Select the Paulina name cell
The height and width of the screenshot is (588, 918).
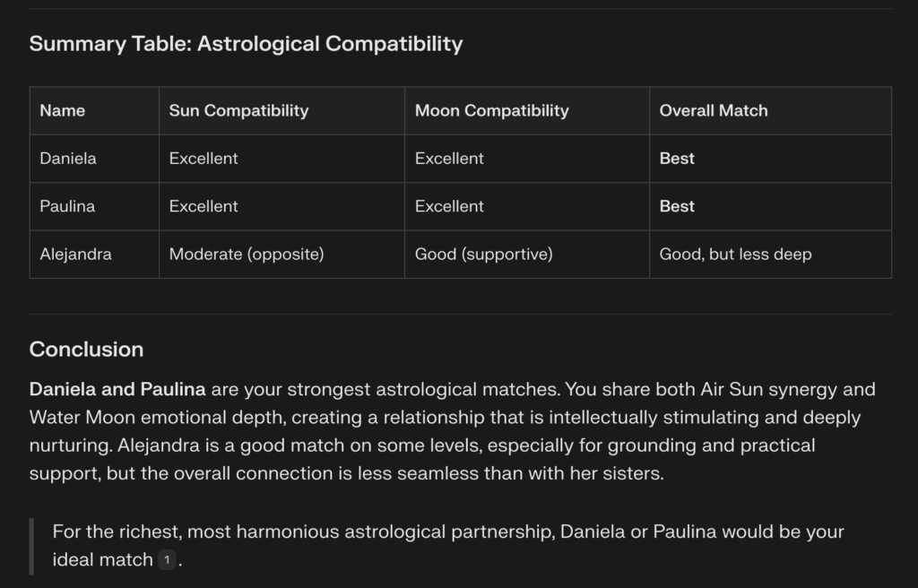click(94, 207)
